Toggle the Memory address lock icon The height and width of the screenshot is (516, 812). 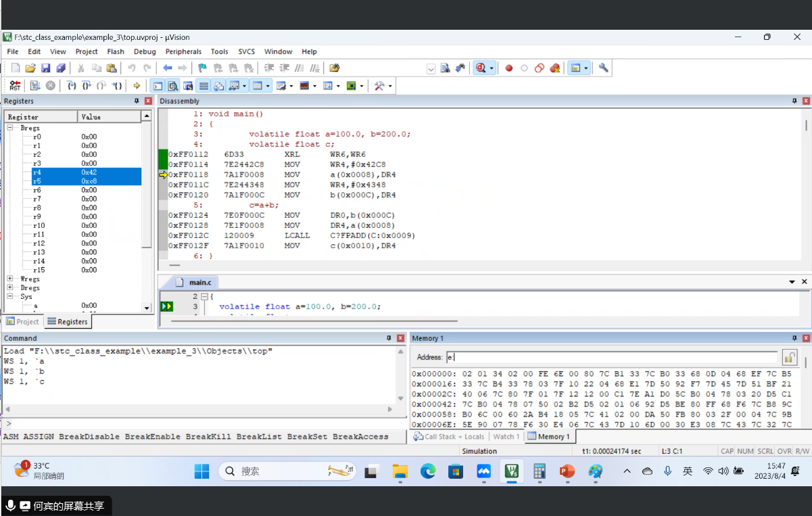[790, 356]
